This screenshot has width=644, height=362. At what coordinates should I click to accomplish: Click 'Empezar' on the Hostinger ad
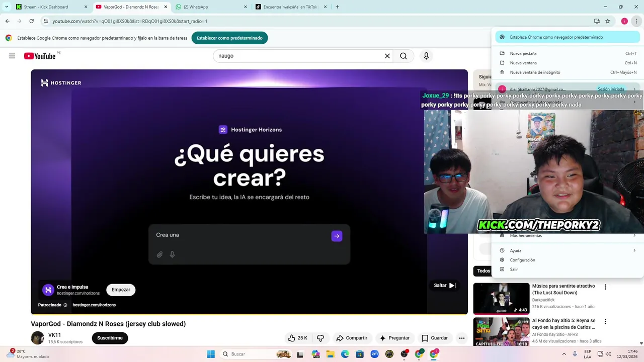121,290
